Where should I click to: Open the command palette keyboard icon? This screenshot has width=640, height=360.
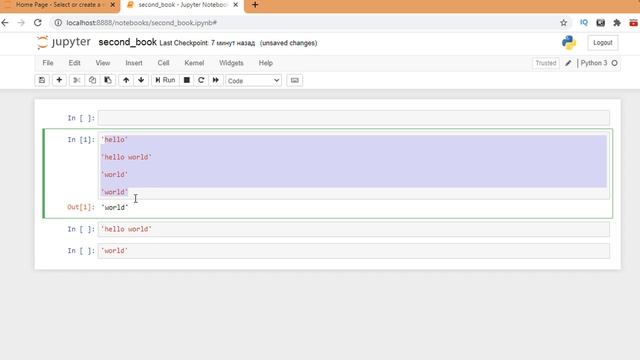point(295,80)
